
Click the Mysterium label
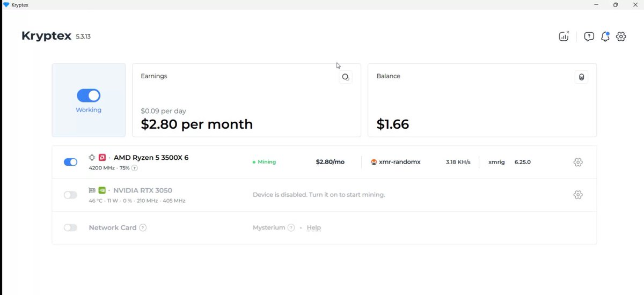pyautogui.click(x=269, y=227)
